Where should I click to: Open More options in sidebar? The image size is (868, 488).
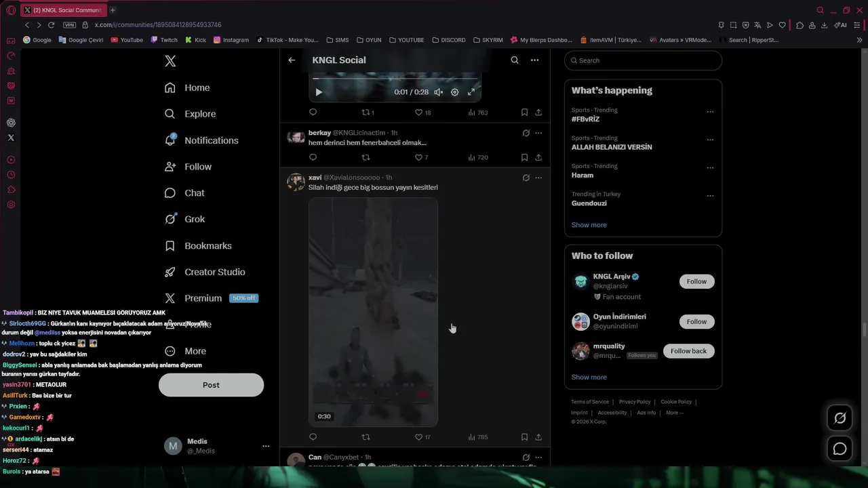click(x=185, y=351)
